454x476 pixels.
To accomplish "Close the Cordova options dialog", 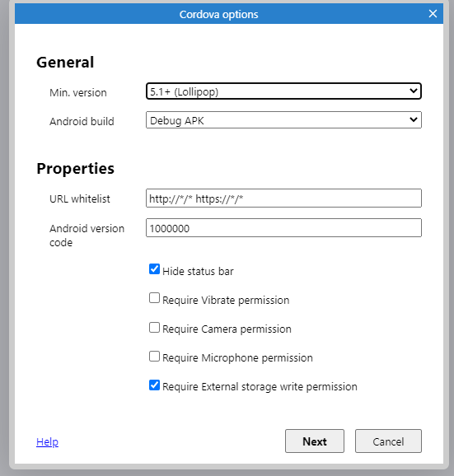I will [x=433, y=14].
